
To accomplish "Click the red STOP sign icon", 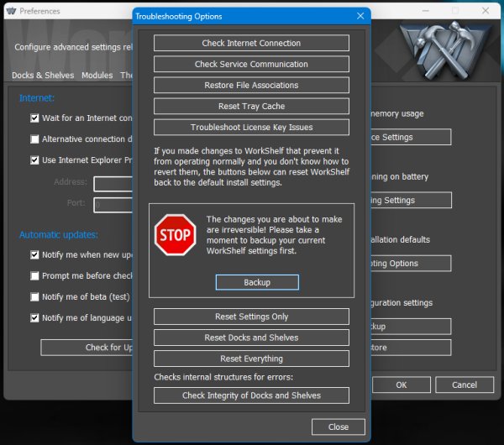I will [175, 235].
